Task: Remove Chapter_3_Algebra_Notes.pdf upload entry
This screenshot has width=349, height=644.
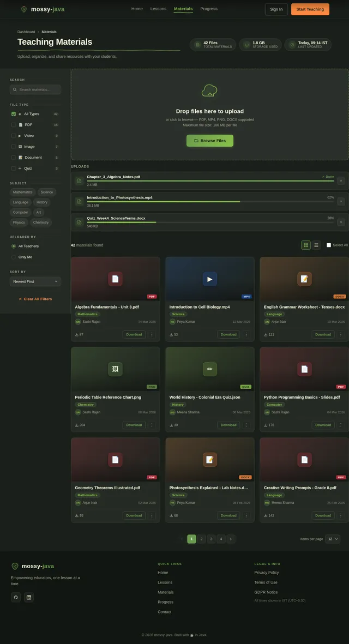Action: (341, 180)
